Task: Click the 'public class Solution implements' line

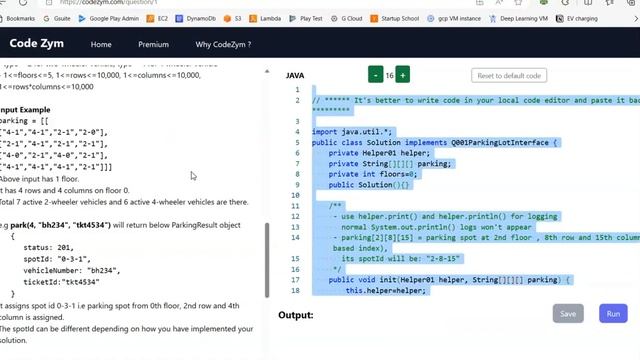Action: click(434, 142)
